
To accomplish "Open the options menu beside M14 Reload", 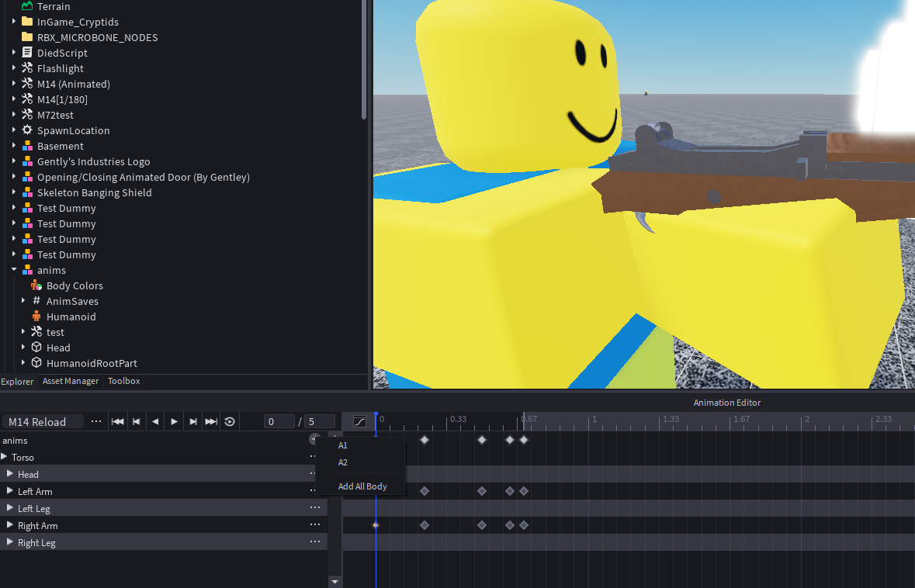I will coord(96,421).
